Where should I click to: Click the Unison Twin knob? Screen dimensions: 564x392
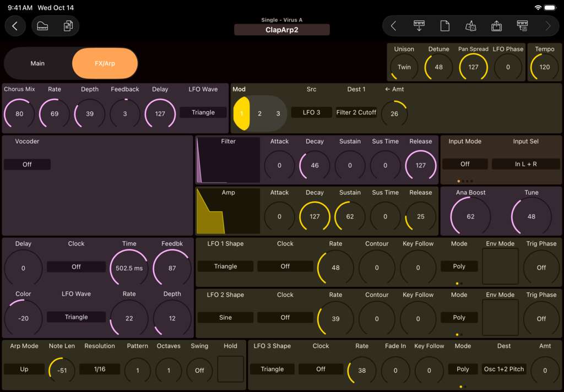click(404, 67)
